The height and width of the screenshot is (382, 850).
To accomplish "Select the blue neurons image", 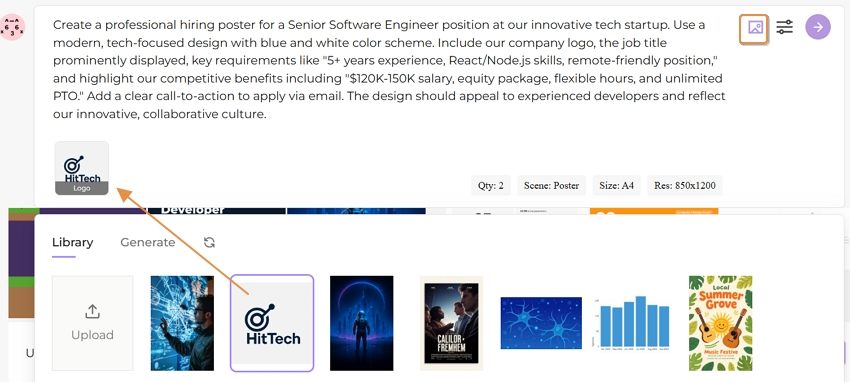I will tap(541, 323).
